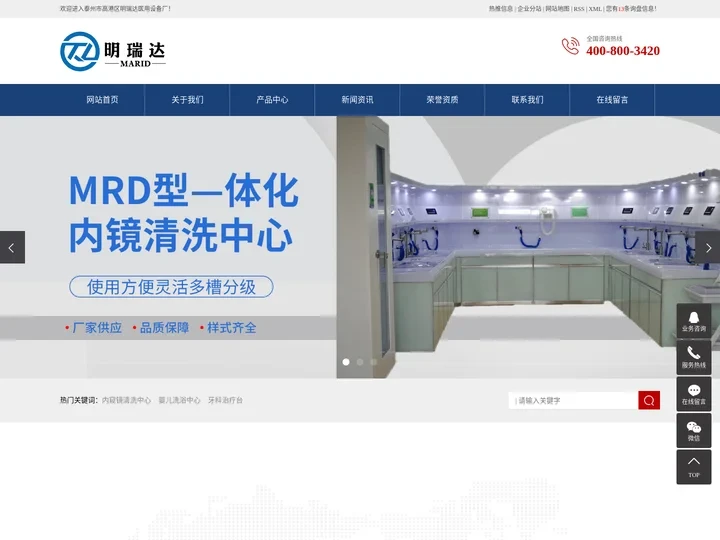Click the RSS top link
Viewport: 720px width, 540px height.
click(579, 9)
